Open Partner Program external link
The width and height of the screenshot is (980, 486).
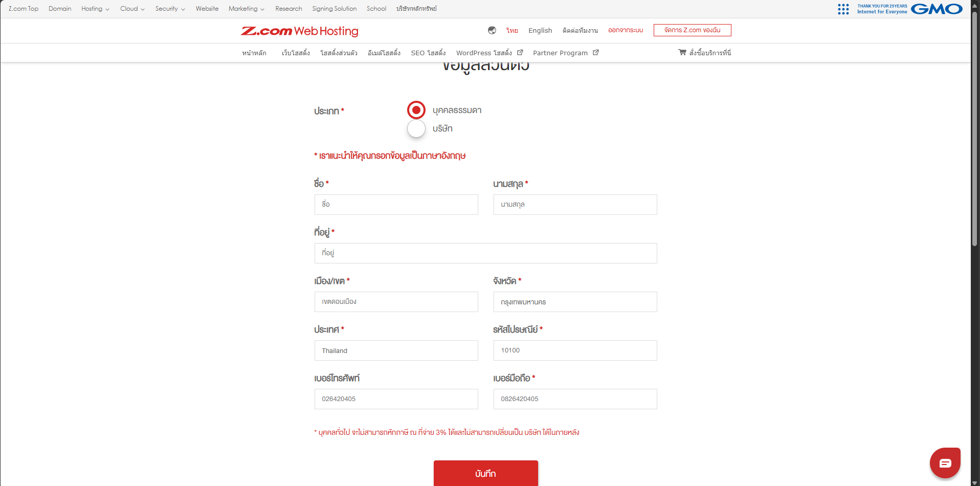(x=566, y=53)
